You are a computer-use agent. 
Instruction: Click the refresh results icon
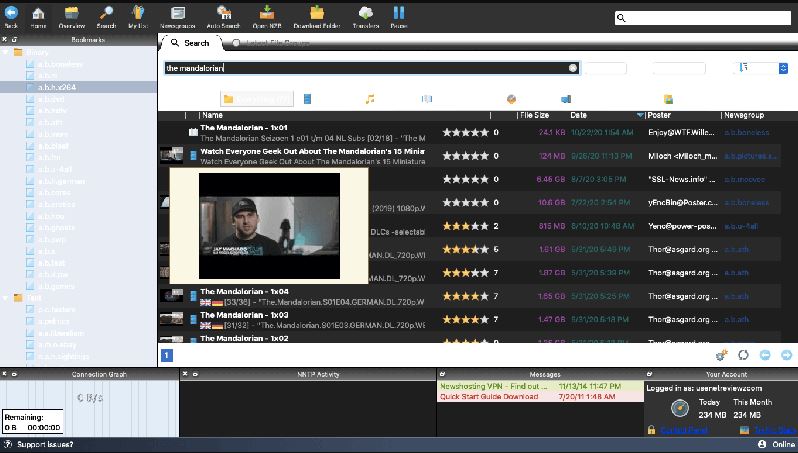click(x=744, y=355)
